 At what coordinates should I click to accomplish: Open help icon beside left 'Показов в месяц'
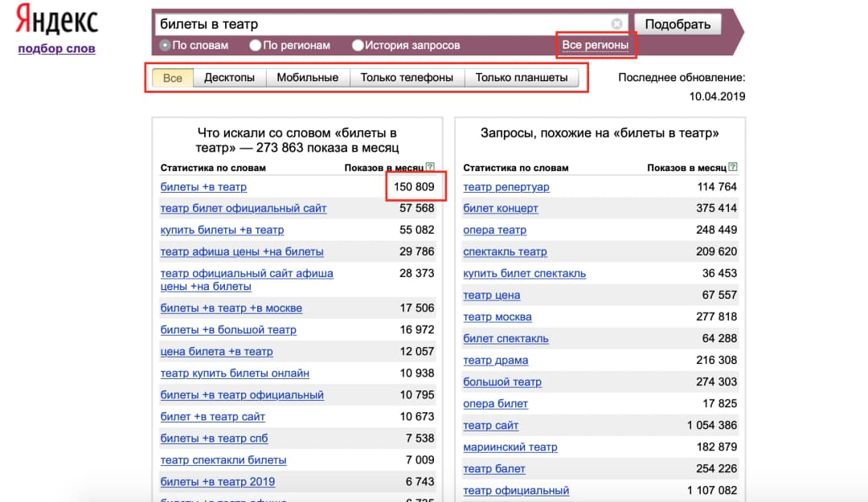430,167
